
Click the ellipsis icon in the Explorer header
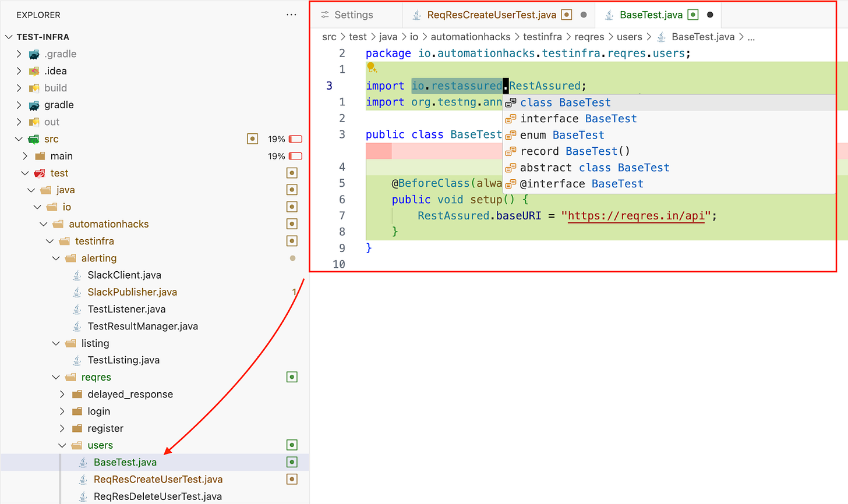(291, 15)
